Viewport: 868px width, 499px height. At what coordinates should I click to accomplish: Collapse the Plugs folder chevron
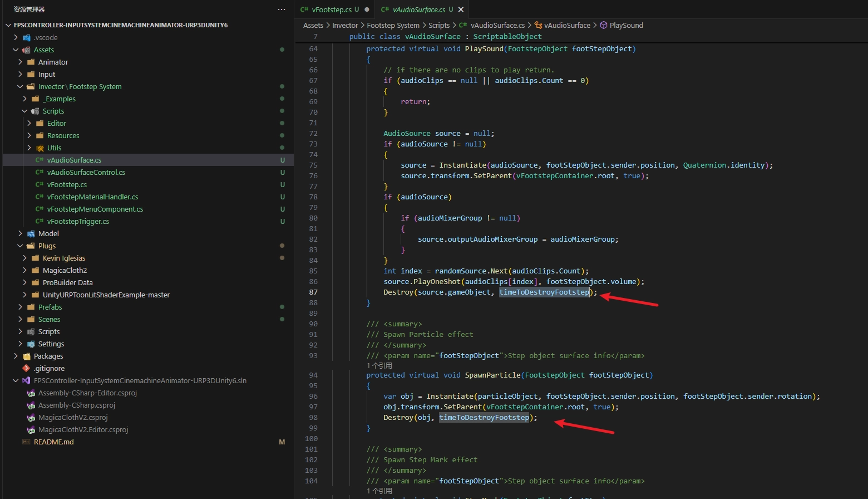click(20, 246)
